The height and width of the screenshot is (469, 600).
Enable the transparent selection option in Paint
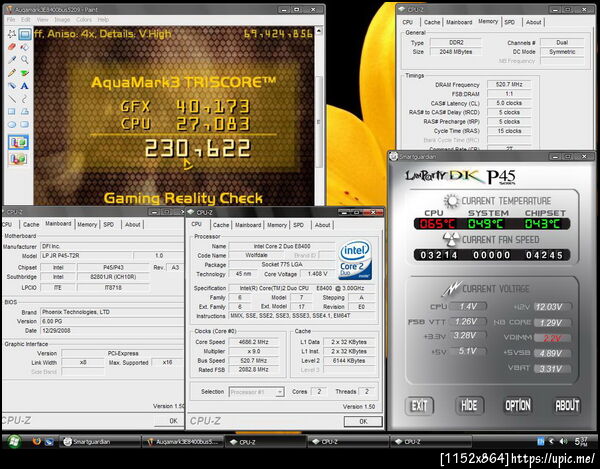pos(18,158)
